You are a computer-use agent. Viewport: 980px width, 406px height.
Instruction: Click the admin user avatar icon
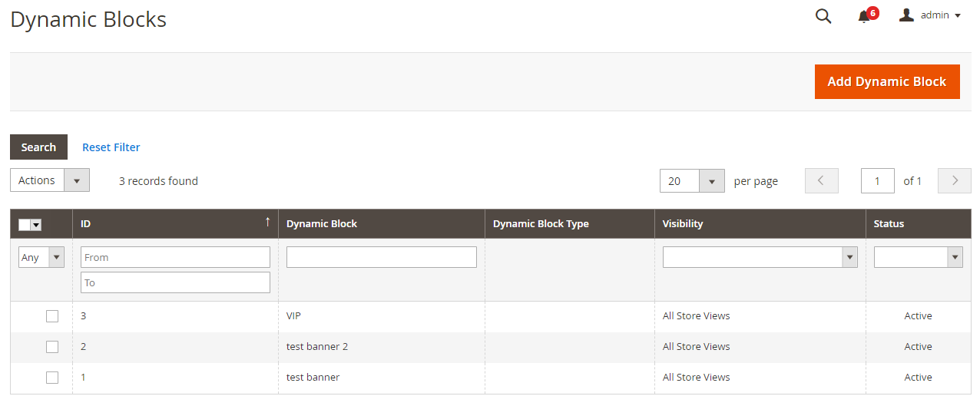point(906,15)
